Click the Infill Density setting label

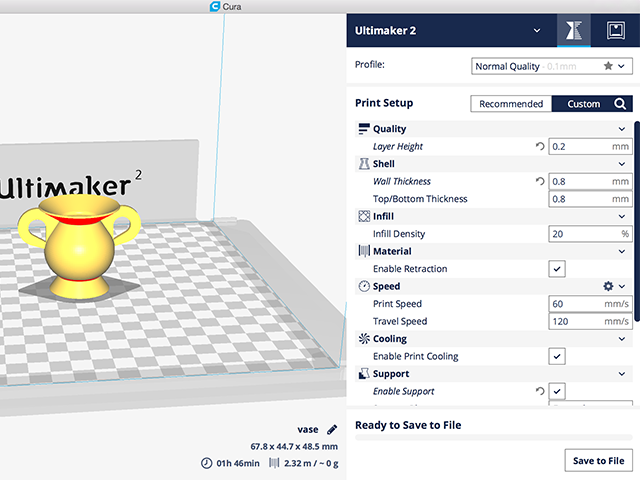click(x=399, y=234)
